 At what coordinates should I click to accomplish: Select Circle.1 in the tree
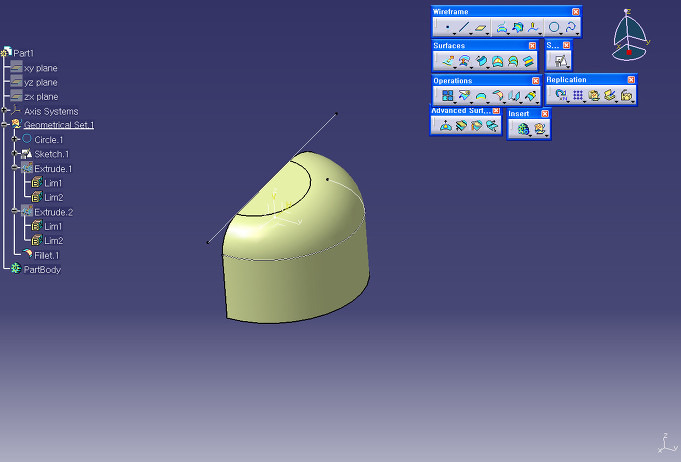(x=49, y=140)
